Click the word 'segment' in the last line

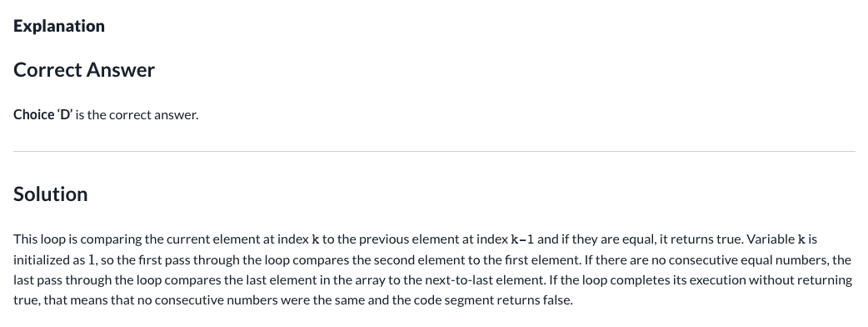click(468, 300)
